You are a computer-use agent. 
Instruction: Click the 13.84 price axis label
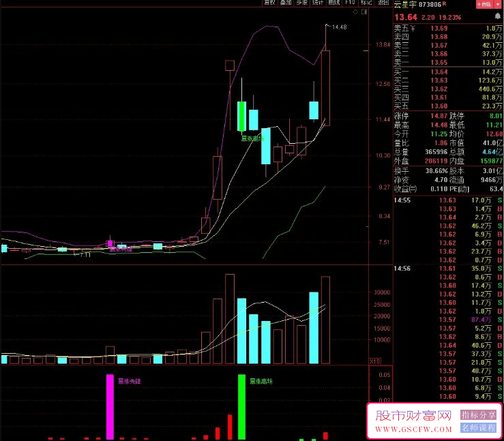click(383, 45)
